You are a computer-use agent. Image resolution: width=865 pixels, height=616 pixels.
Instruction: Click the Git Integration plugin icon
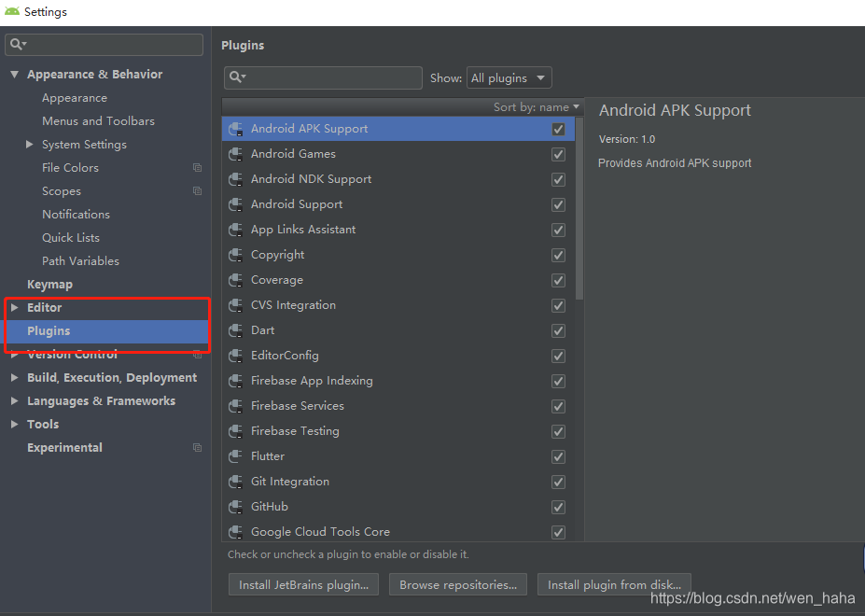(x=235, y=482)
